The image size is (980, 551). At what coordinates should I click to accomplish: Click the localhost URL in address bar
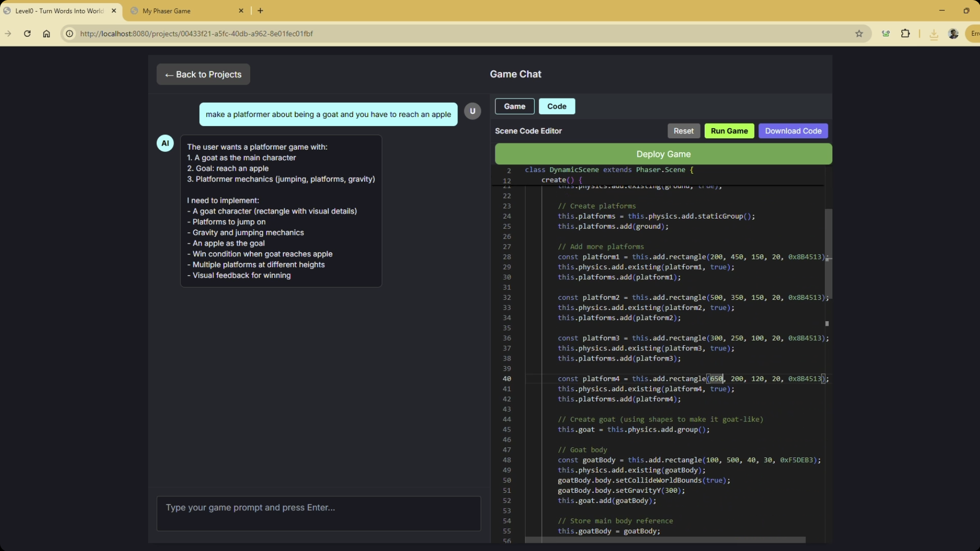tap(197, 34)
